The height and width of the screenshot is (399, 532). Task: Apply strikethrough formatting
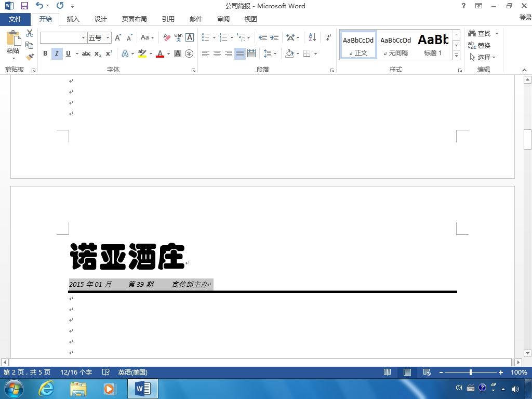[86, 54]
